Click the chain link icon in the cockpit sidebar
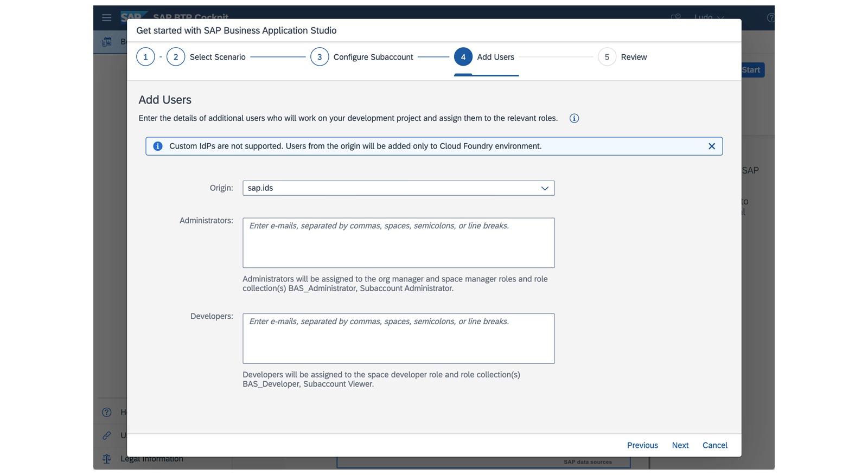This screenshot has height=475, width=868. (107, 435)
